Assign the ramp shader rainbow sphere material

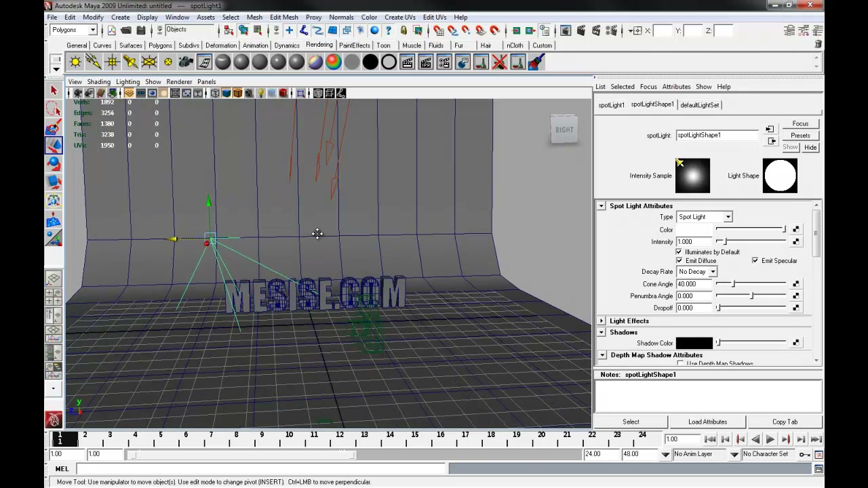(x=334, y=62)
